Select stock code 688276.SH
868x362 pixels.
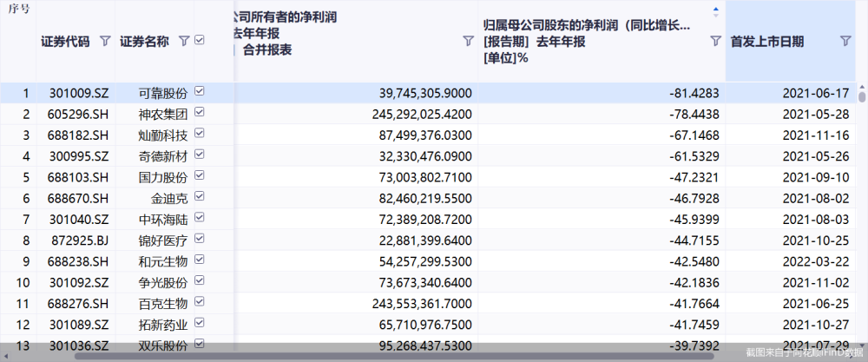pos(79,304)
